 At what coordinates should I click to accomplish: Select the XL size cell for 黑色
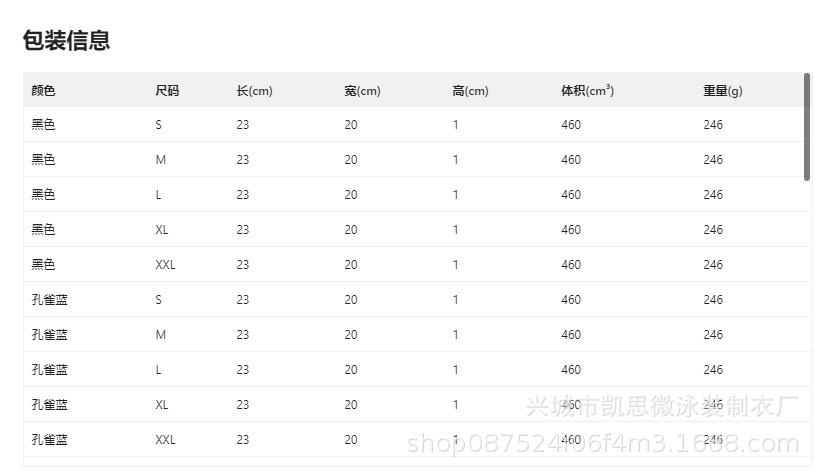pos(162,230)
